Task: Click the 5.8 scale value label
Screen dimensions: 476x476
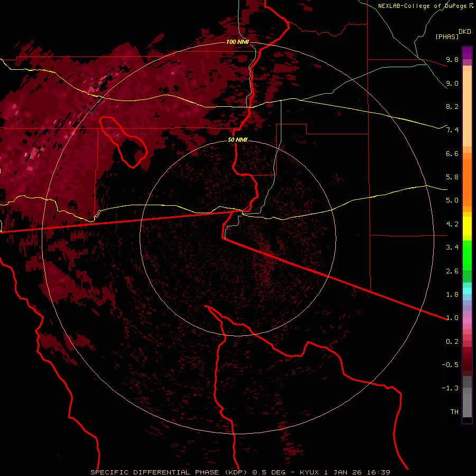Action: pyautogui.click(x=452, y=177)
